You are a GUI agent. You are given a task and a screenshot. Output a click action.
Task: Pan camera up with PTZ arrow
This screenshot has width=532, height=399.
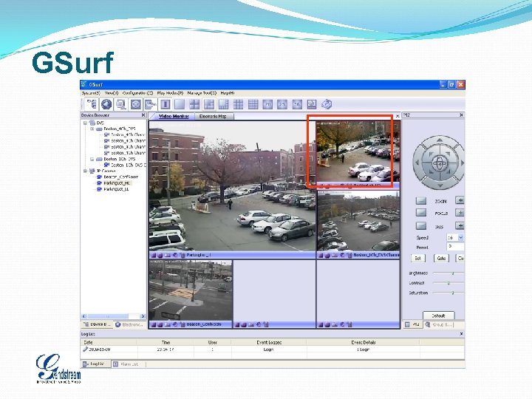(440, 140)
